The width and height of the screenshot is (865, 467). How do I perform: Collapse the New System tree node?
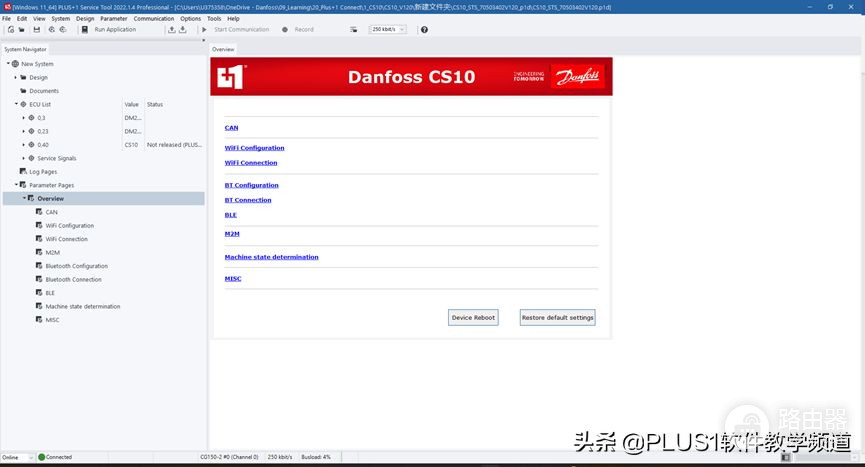coord(8,63)
